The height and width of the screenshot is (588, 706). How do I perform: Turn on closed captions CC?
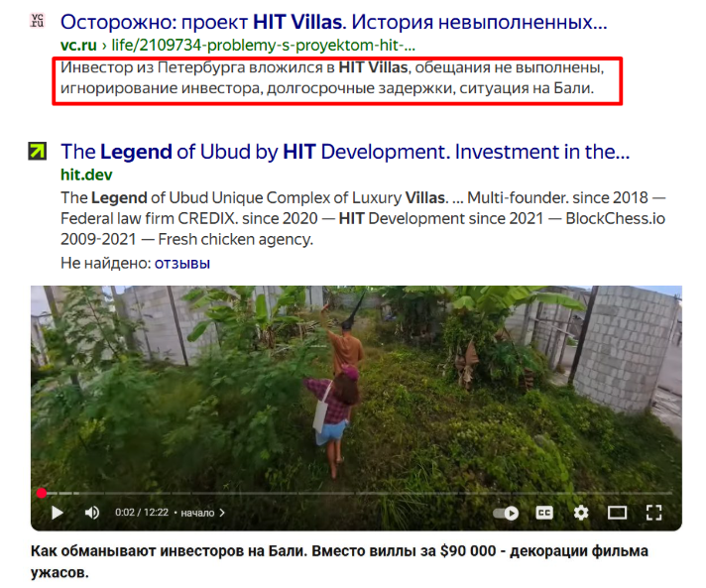click(544, 513)
